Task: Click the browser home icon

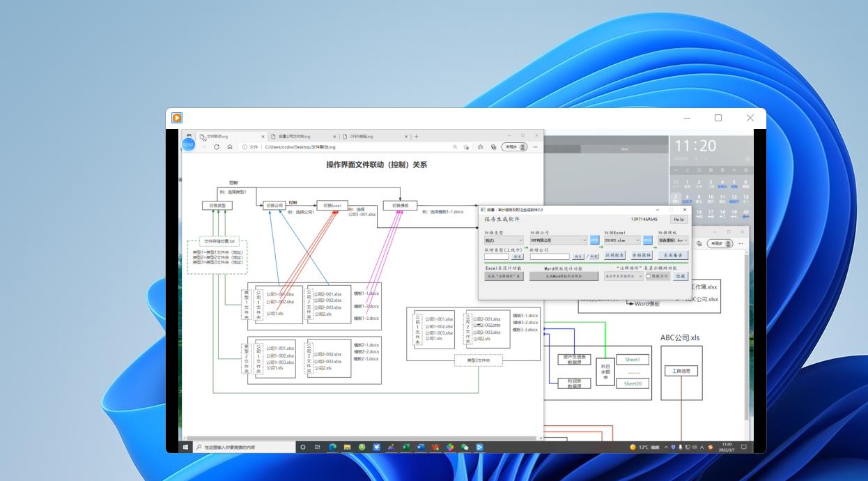Action: pos(230,147)
